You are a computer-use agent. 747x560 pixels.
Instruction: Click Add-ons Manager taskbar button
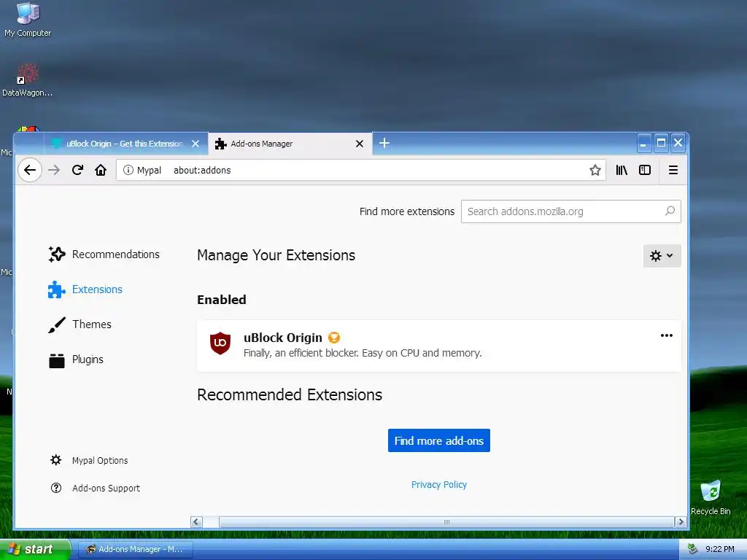[135, 549]
